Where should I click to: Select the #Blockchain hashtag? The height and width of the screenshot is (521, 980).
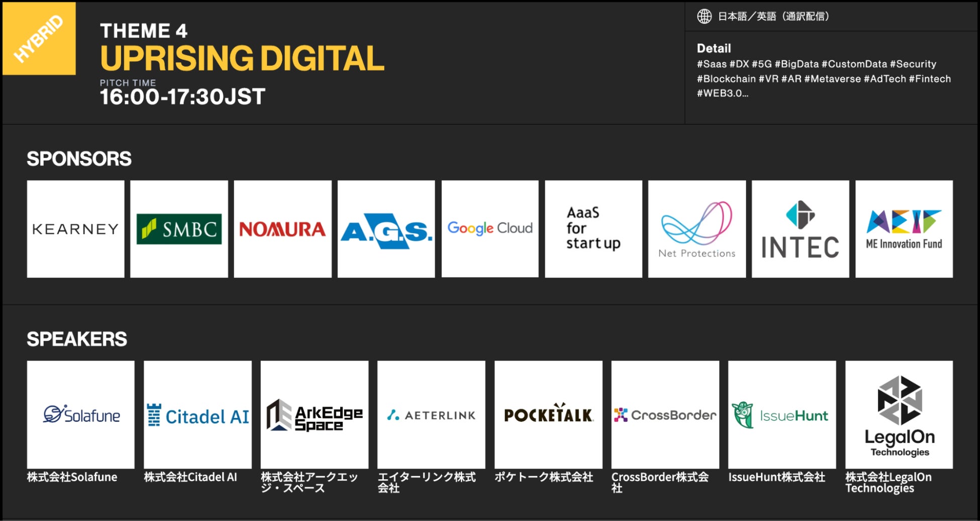coord(726,78)
